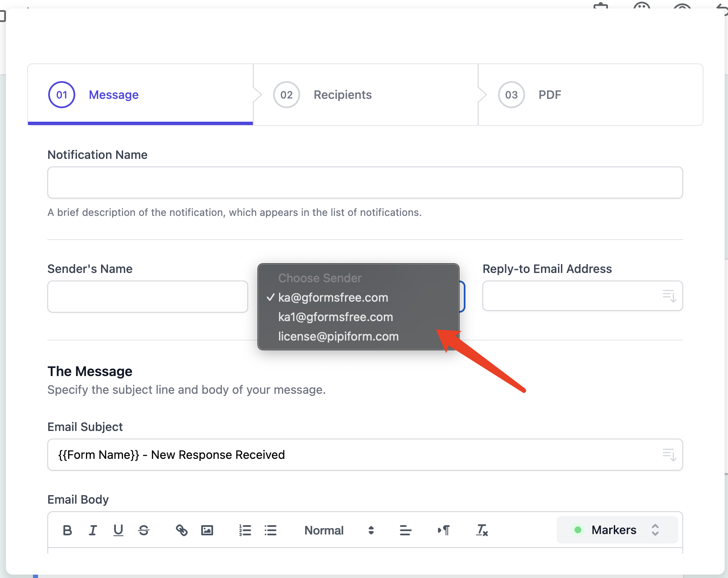
Task: Create a numbered ordered list
Action: pyautogui.click(x=245, y=530)
